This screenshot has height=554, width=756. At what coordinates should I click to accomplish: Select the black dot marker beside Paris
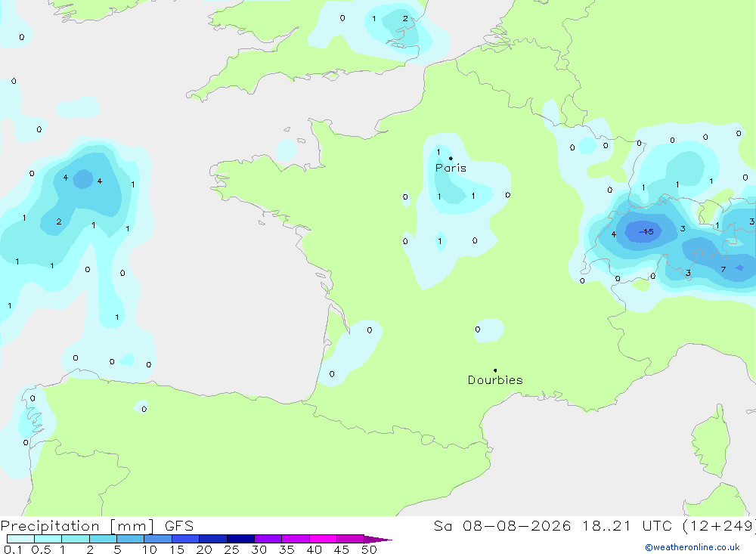pos(451,158)
